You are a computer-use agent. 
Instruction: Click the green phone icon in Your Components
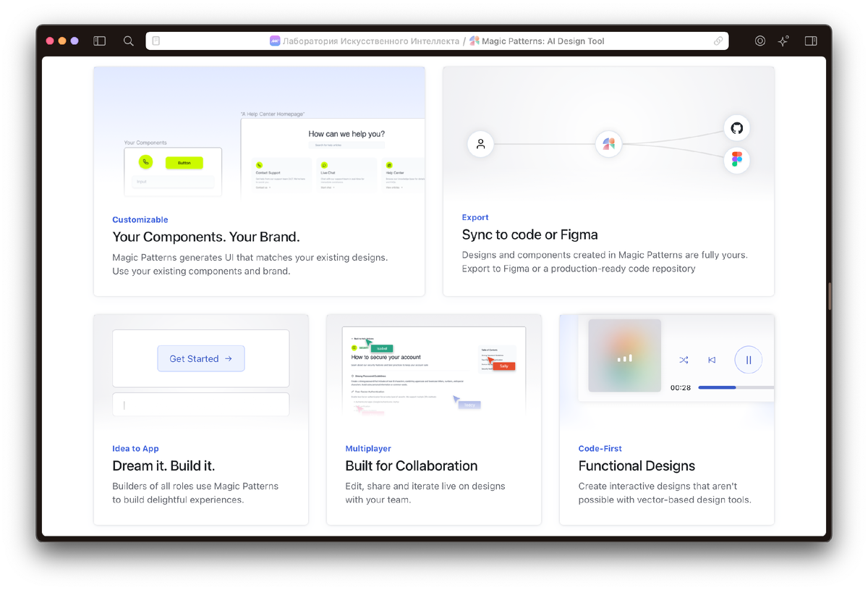click(x=145, y=162)
